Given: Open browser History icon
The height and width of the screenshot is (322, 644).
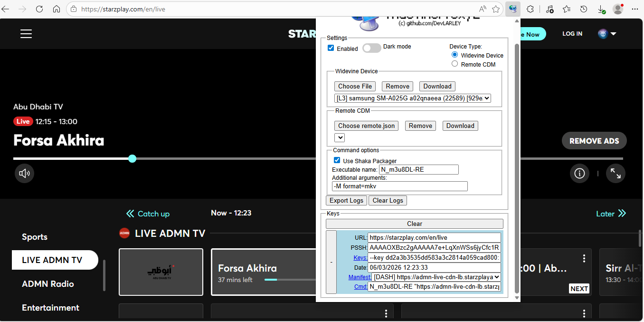Looking at the screenshot, I should tap(584, 9).
